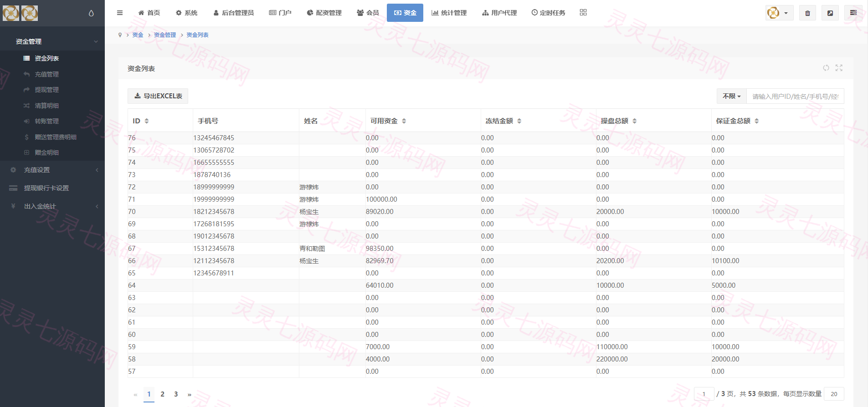Click the right sidebar list icon
This screenshot has width=868, height=407.
853,13
